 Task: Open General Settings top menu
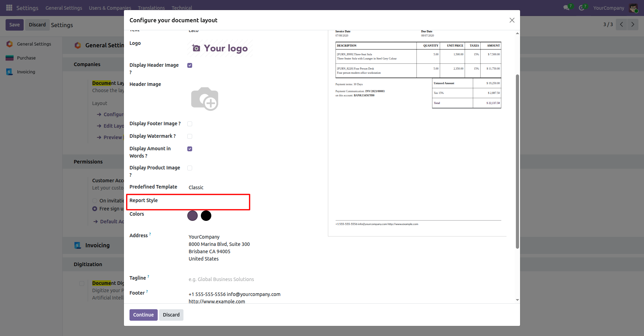(x=64, y=8)
